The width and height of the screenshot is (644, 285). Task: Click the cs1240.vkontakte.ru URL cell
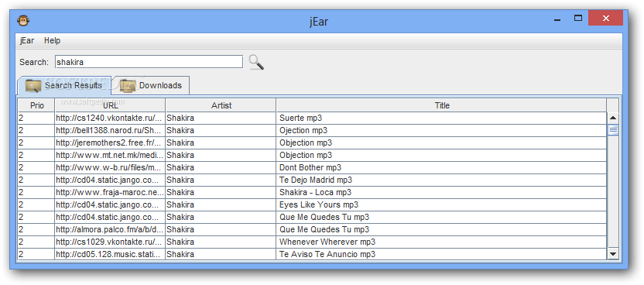[110, 118]
